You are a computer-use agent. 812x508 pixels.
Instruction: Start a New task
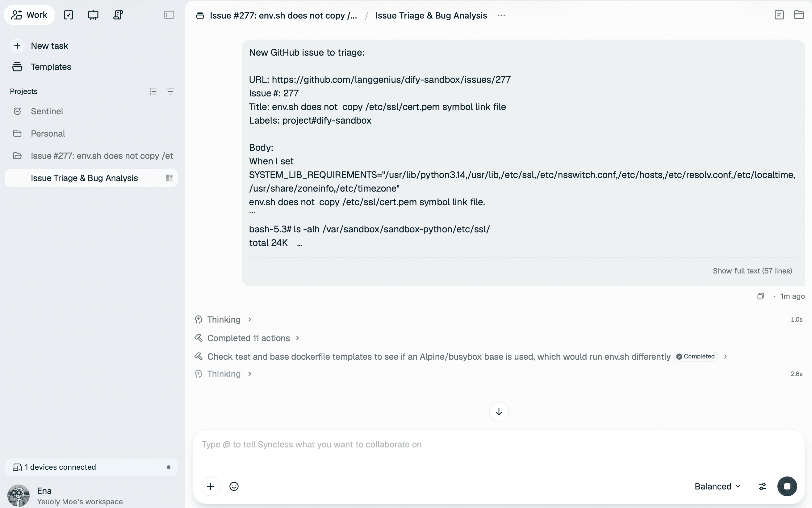[49, 46]
